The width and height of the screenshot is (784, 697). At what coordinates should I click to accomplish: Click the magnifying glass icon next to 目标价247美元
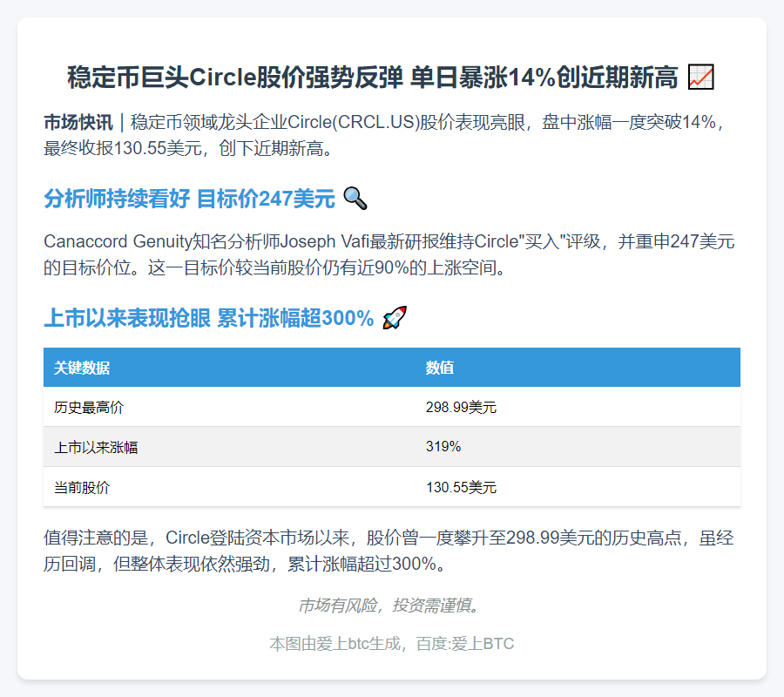(354, 199)
